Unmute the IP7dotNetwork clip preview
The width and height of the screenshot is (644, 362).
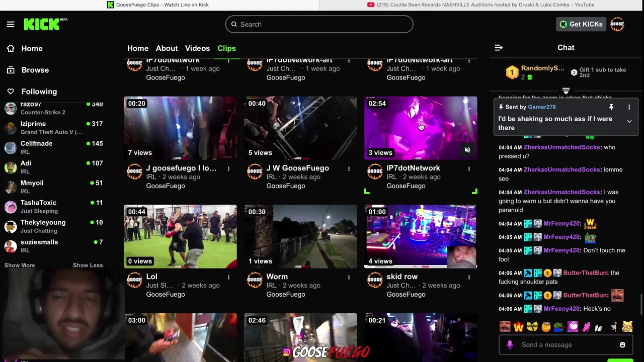point(467,150)
